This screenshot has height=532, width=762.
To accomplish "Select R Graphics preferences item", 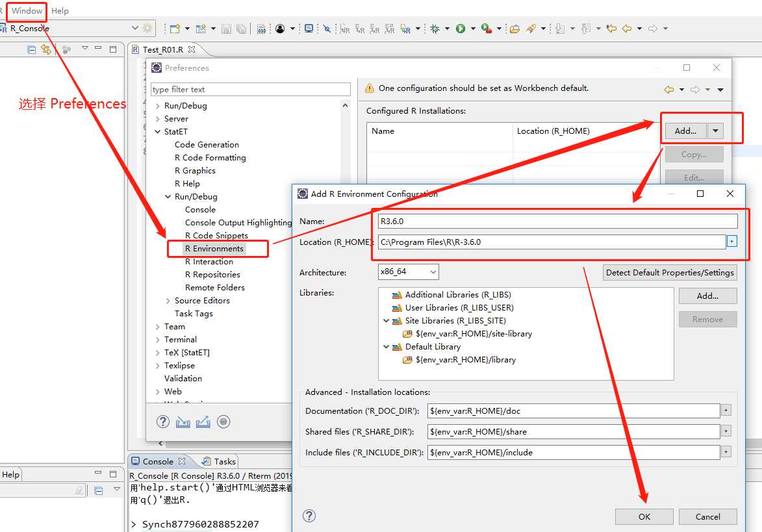I will point(195,171).
